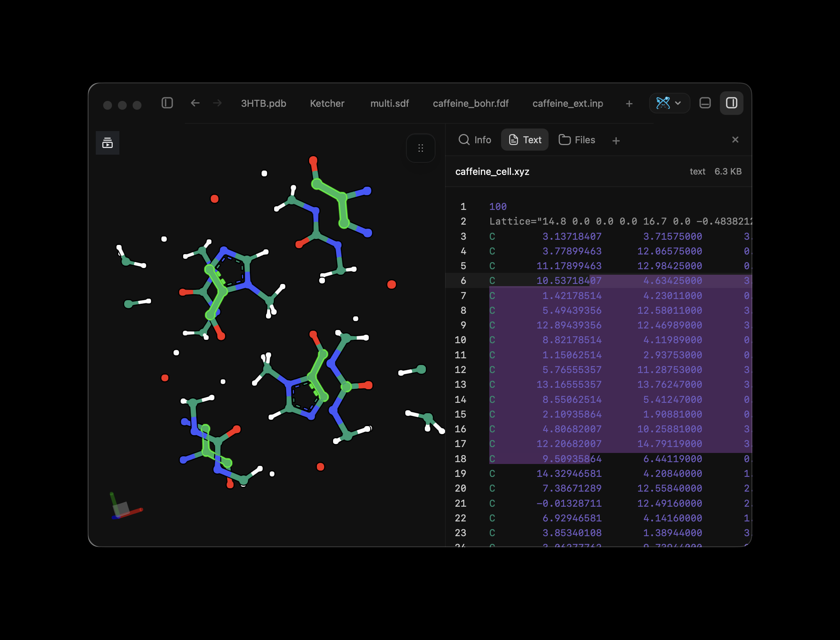
Task: Toggle the right side panel icon
Action: (x=731, y=103)
